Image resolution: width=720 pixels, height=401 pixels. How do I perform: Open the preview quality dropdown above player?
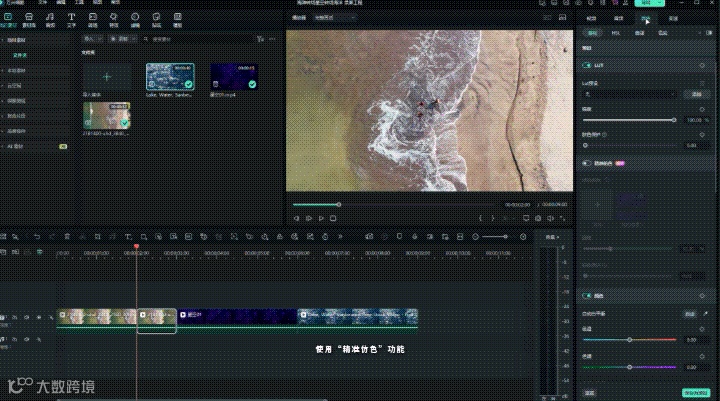click(x=335, y=18)
